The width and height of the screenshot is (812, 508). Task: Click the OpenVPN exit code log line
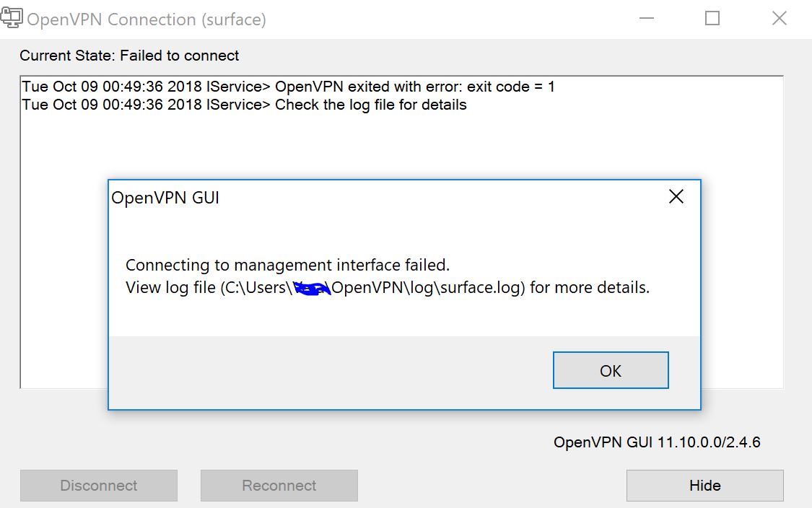289,86
